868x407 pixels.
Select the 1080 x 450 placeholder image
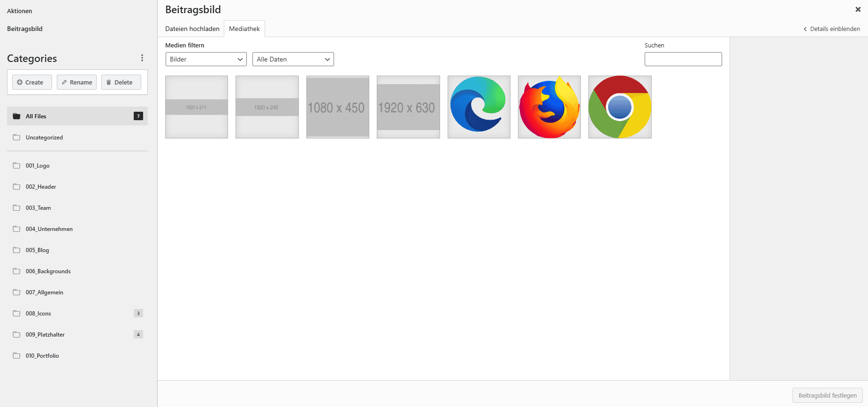tap(338, 107)
